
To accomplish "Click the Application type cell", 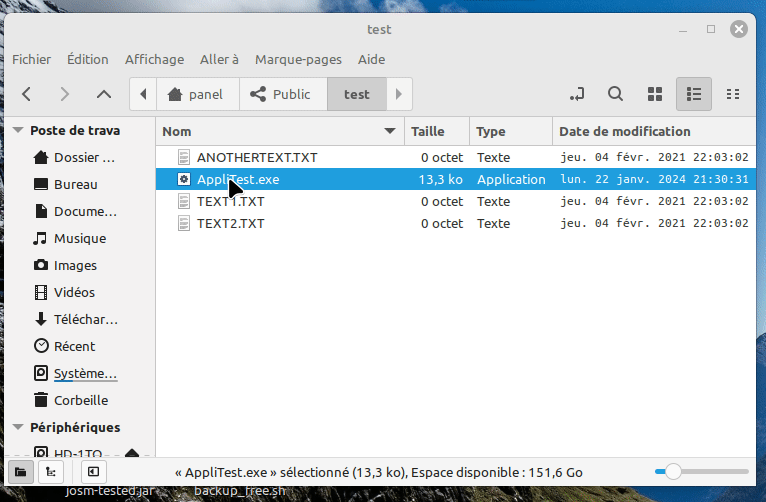I will 511,179.
